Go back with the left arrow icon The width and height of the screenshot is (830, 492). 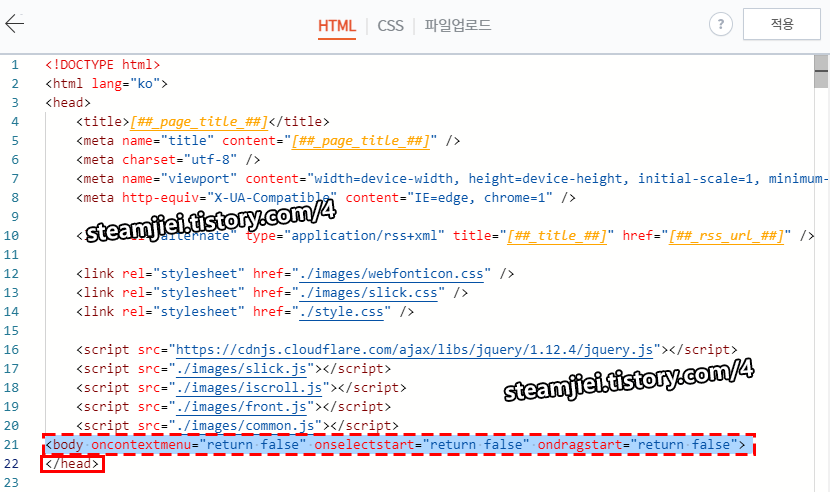(15, 24)
